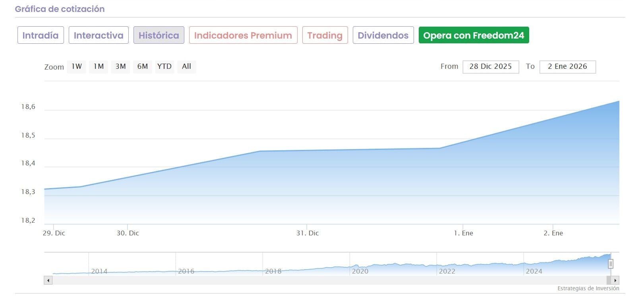Click the 31. Dic axis label
Screen dimensions: 644x305
[307, 233]
